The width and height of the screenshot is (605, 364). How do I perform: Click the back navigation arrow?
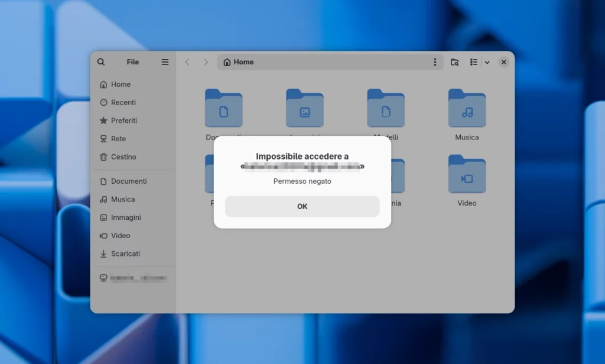187,61
